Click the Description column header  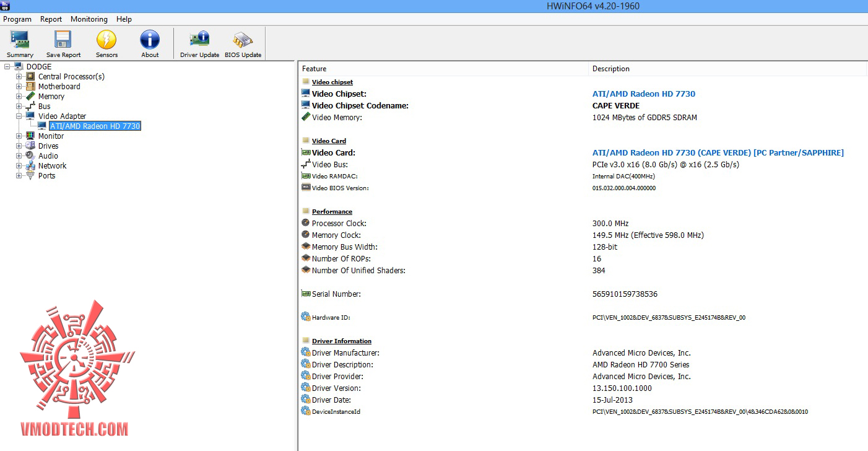point(728,69)
